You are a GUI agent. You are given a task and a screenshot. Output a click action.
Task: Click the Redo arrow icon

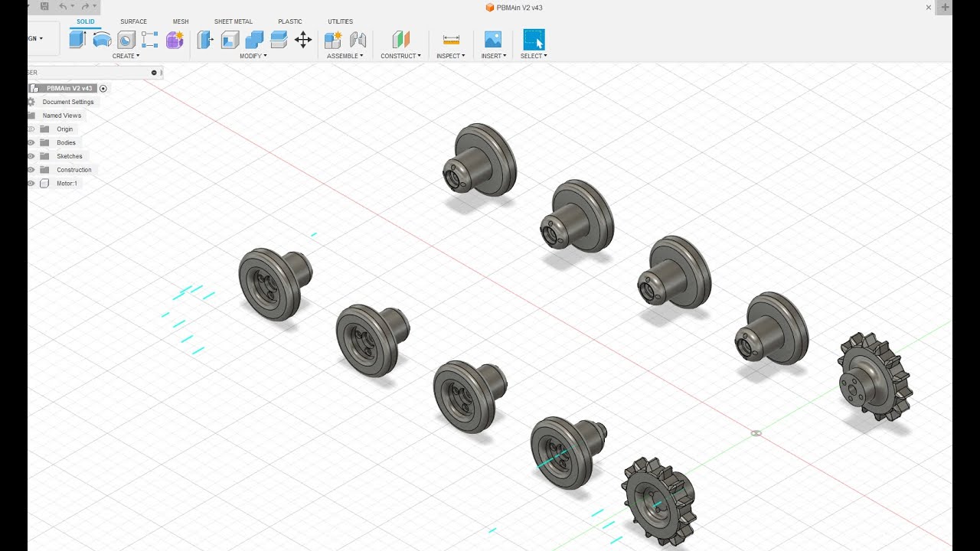[85, 6]
